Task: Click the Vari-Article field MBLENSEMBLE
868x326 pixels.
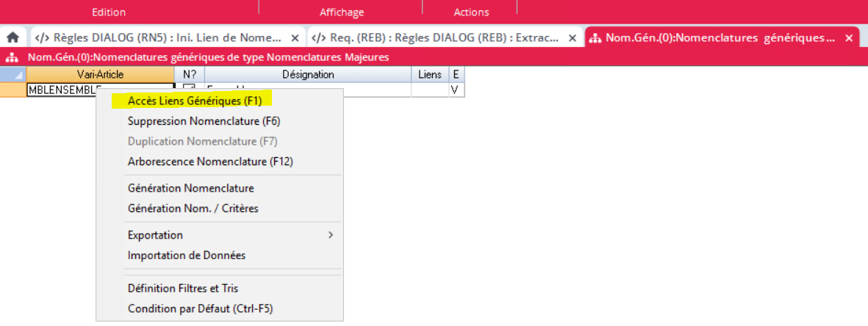Action: pos(62,90)
